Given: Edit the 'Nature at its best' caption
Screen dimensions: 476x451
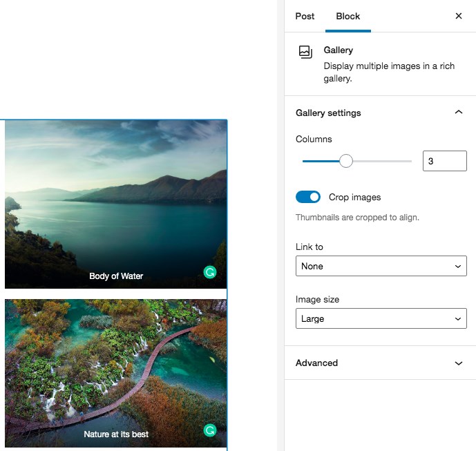Looking at the screenshot, I should tap(116, 434).
